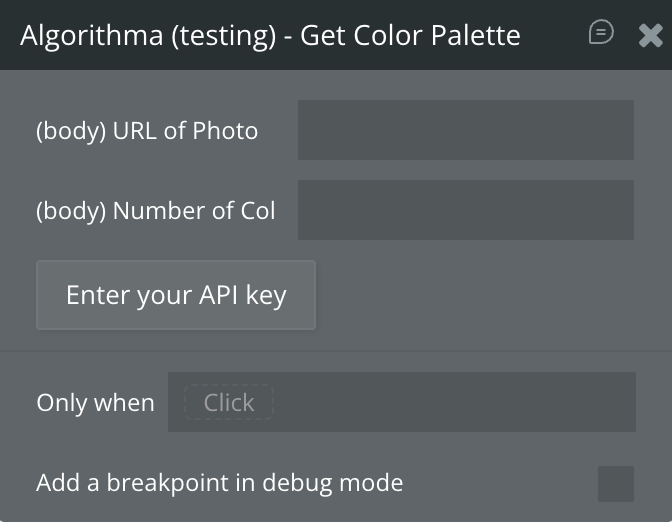Click the right end of Number of Col field
This screenshot has width=672, height=522.
click(x=615, y=210)
